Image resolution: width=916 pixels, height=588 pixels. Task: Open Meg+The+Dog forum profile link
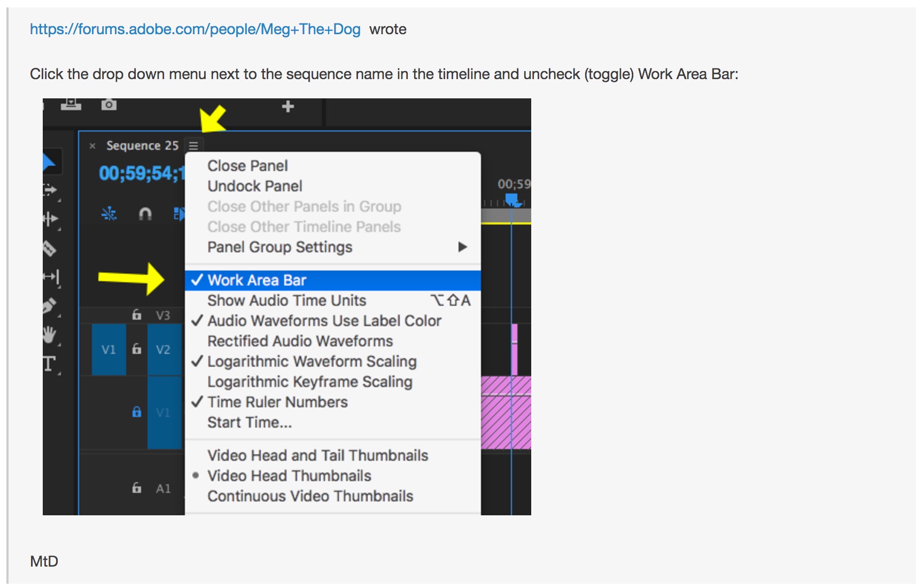(x=195, y=29)
